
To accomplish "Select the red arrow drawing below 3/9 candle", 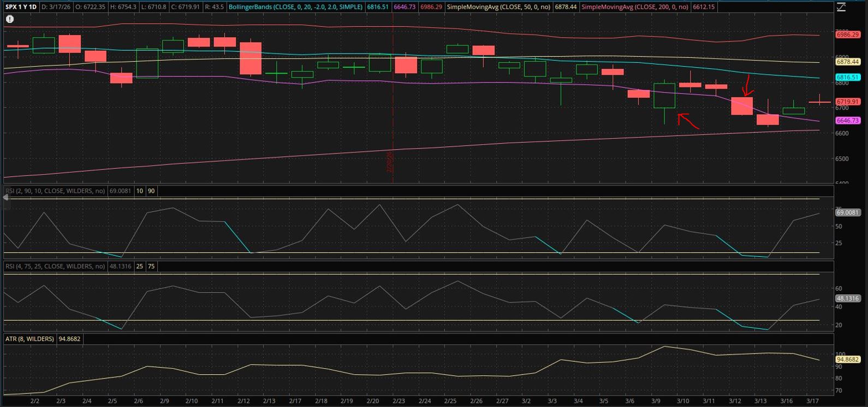I will point(688,121).
